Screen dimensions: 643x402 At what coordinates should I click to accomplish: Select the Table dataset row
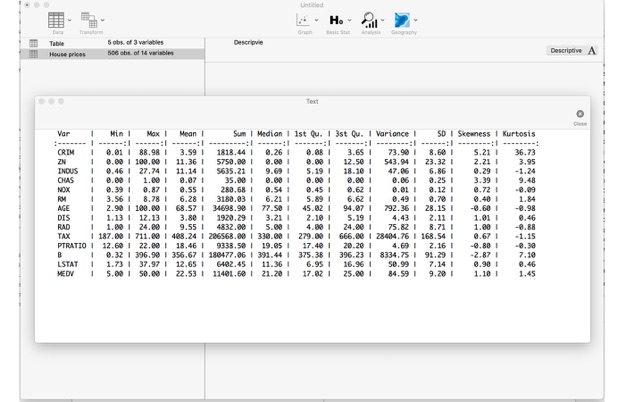point(112,43)
